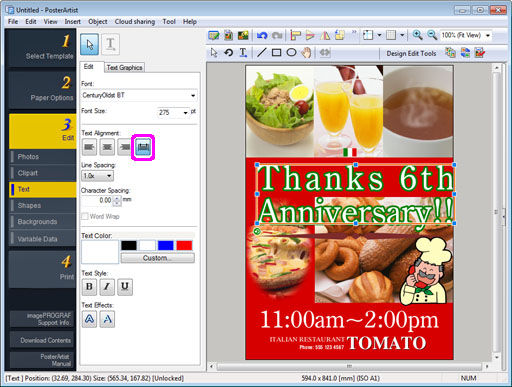This screenshot has width=512, height=387.
Task: Click the grayed Redo icon
Action: coord(277,35)
